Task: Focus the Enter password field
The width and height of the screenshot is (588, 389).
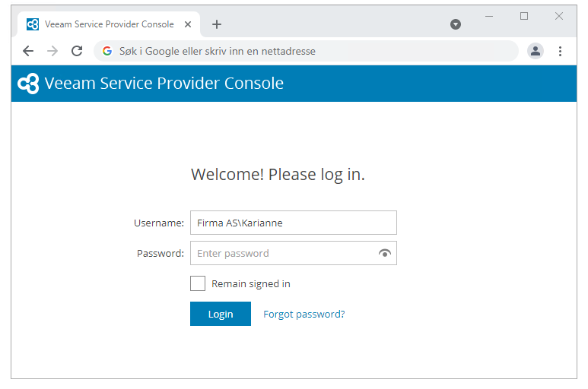Action: pos(283,254)
